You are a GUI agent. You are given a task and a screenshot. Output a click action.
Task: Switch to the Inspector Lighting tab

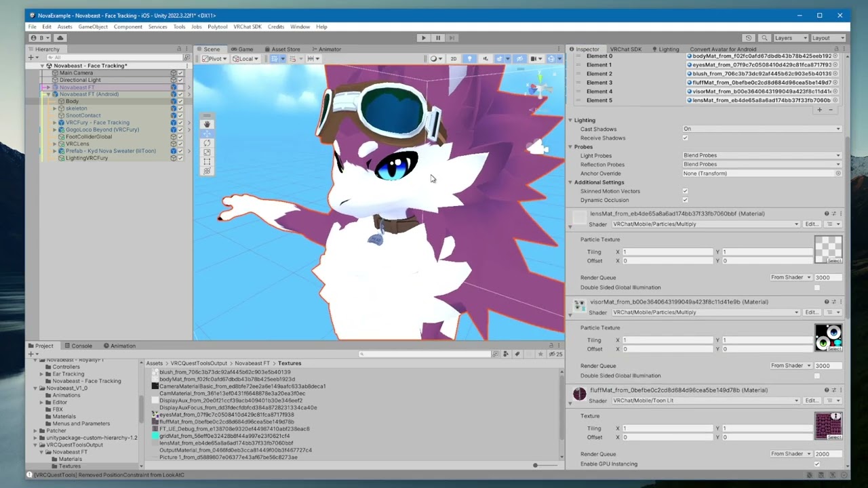665,49
